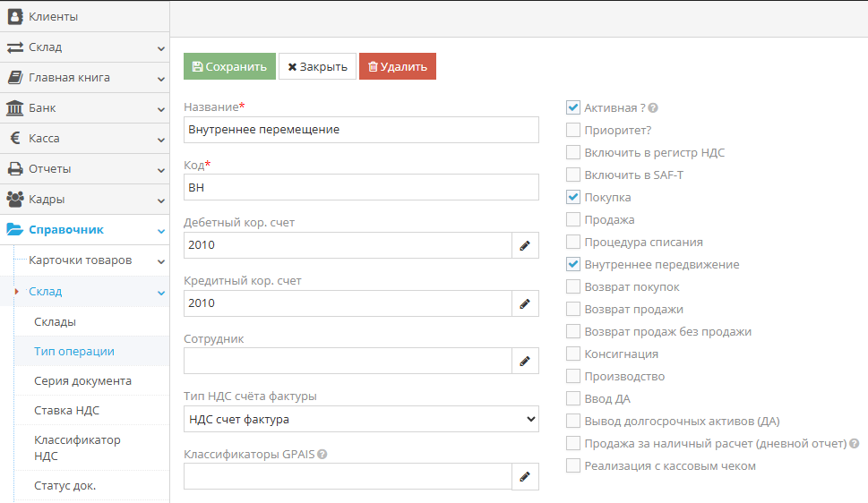Click help icon next to Активная
The image size is (868, 503).
(654, 108)
